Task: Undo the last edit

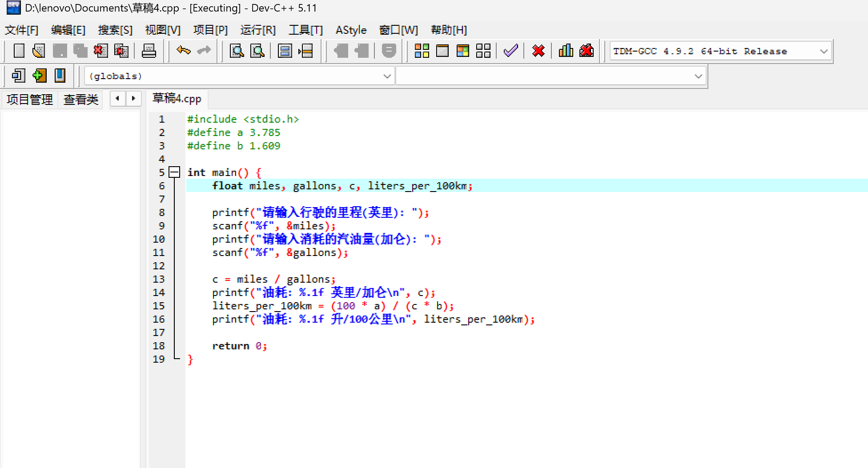Action: click(183, 51)
